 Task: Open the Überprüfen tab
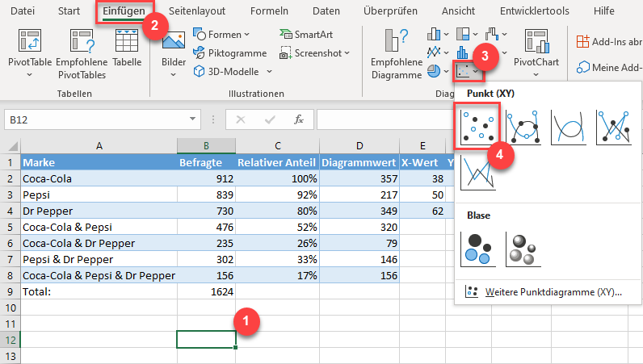[x=390, y=11]
